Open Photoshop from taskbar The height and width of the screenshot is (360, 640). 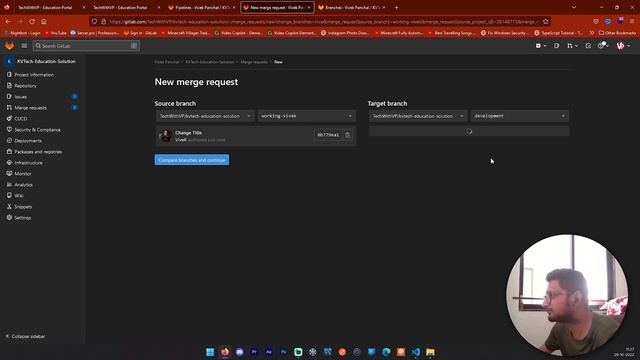click(283, 352)
